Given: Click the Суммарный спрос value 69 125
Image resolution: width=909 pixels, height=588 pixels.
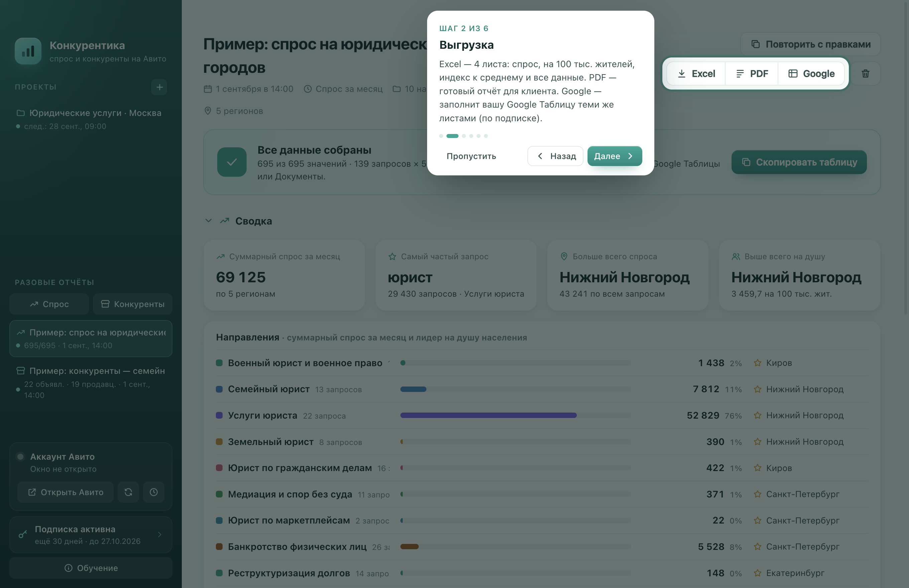Looking at the screenshot, I should (x=241, y=277).
